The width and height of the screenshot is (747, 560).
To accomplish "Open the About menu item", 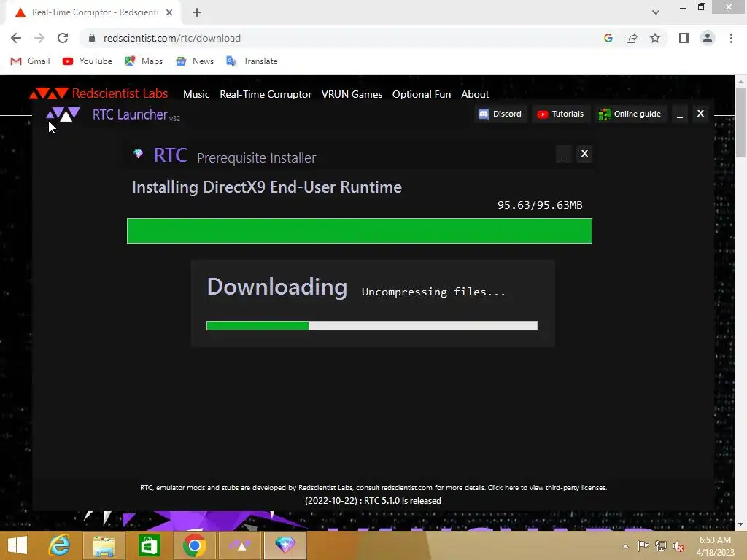I will (474, 94).
